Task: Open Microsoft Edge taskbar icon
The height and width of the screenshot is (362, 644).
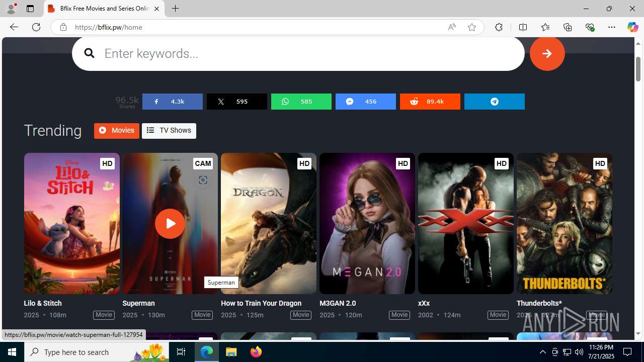Action: click(x=207, y=352)
